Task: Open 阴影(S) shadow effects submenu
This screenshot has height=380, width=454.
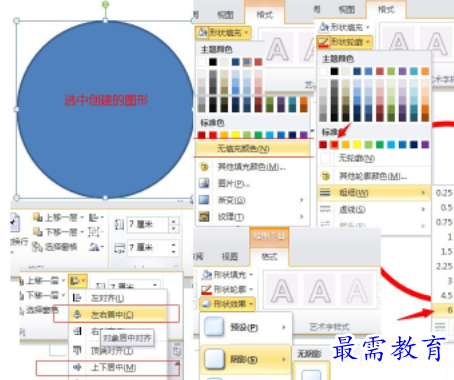Action: click(x=246, y=359)
